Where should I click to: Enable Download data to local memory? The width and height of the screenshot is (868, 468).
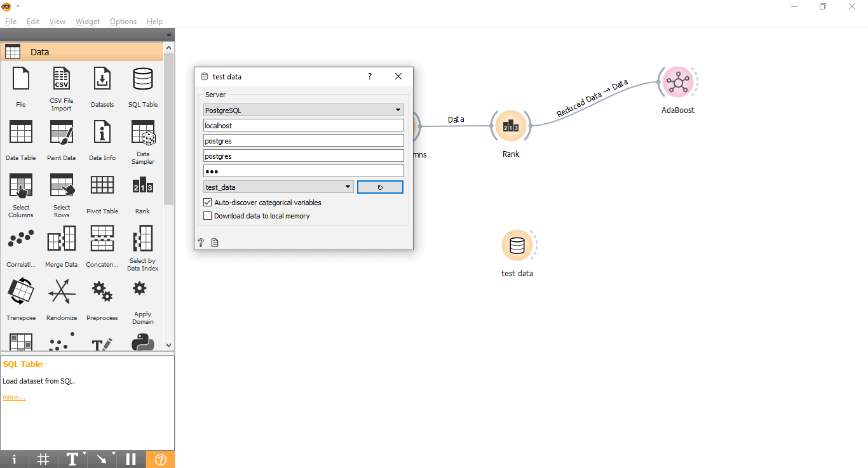(x=208, y=216)
